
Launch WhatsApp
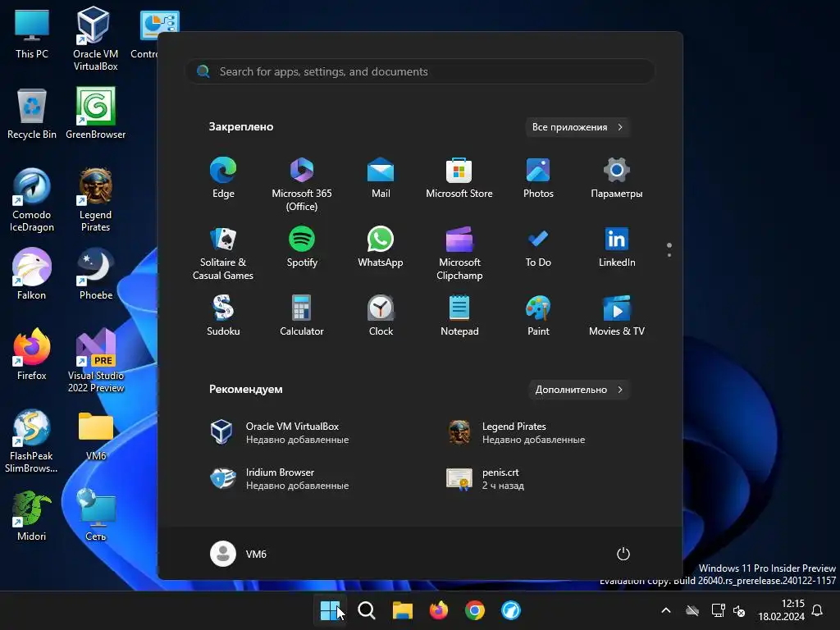click(381, 246)
